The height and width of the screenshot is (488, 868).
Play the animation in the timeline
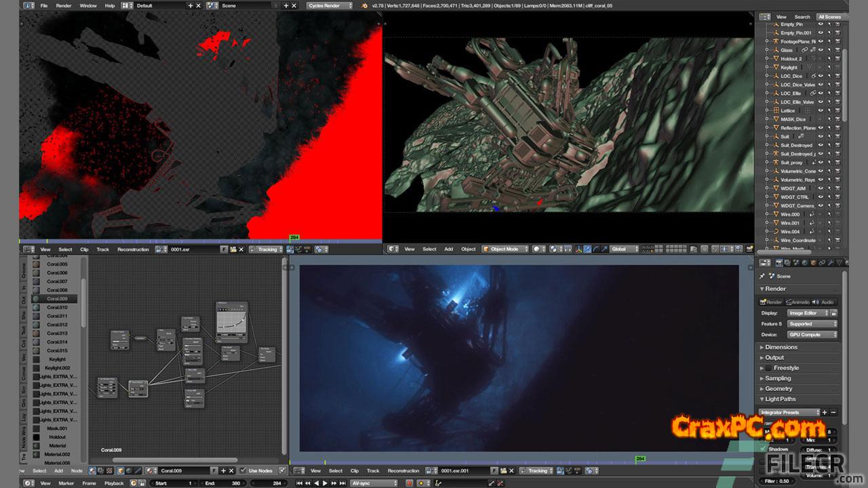click(x=325, y=483)
